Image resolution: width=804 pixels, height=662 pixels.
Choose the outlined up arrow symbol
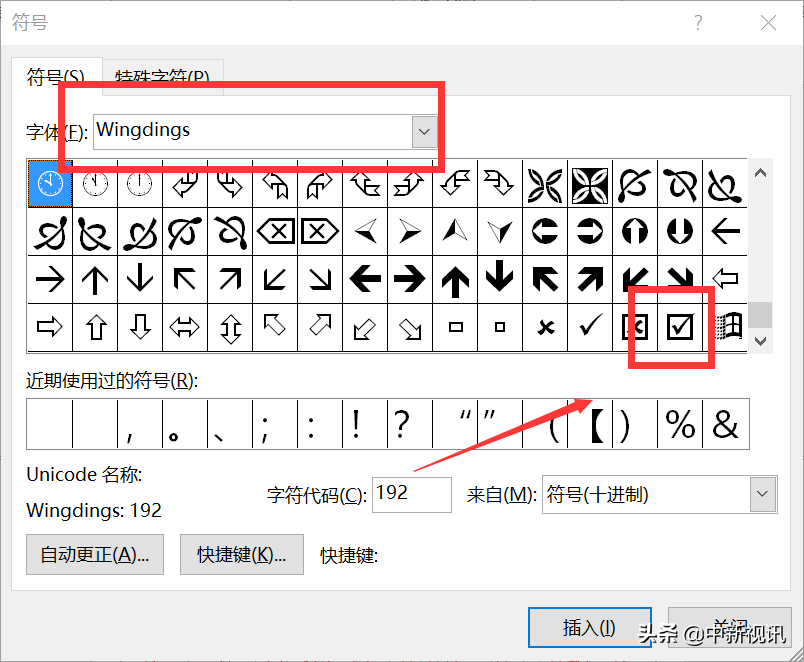tap(95, 327)
